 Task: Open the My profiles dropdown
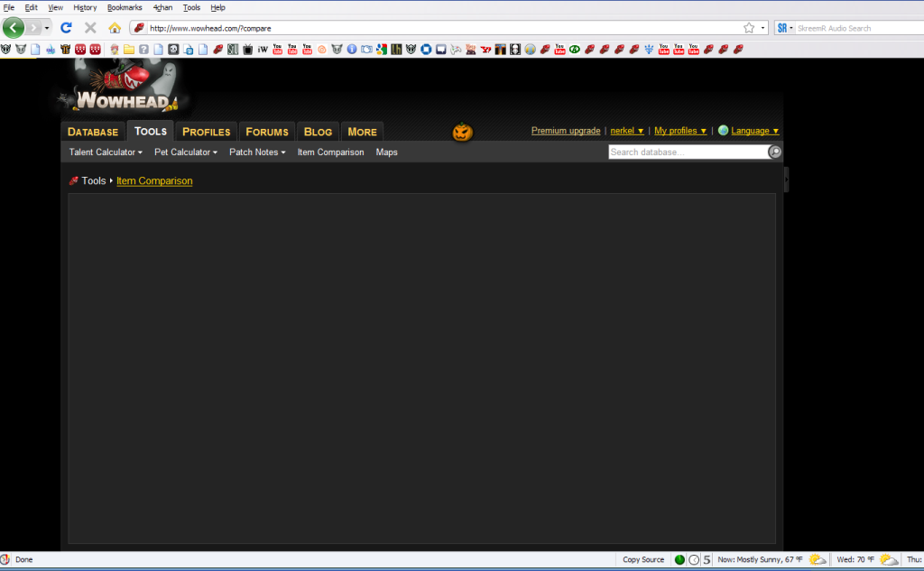pyautogui.click(x=680, y=131)
